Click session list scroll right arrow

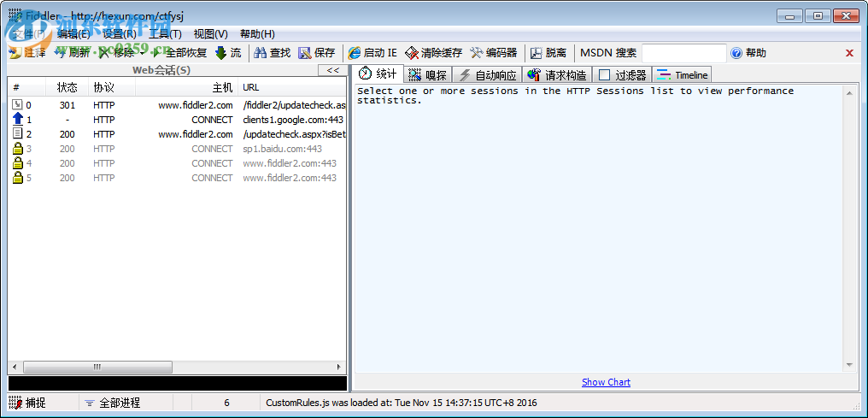click(x=339, y=367)
